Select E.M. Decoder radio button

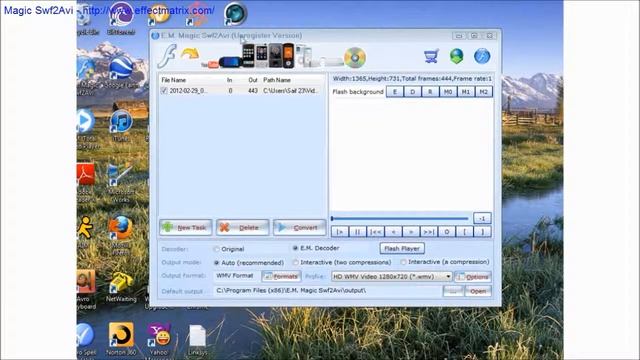click(295, 248)
